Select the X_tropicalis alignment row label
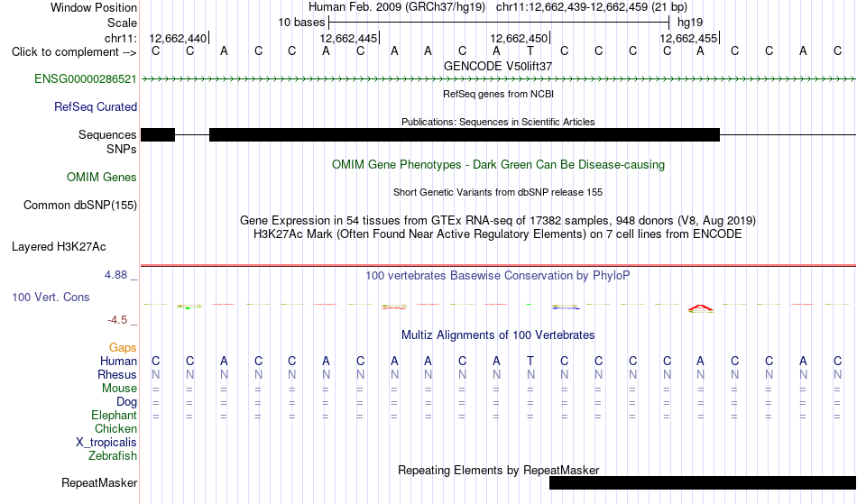This screenshot has height=504, width=857. 106,443
